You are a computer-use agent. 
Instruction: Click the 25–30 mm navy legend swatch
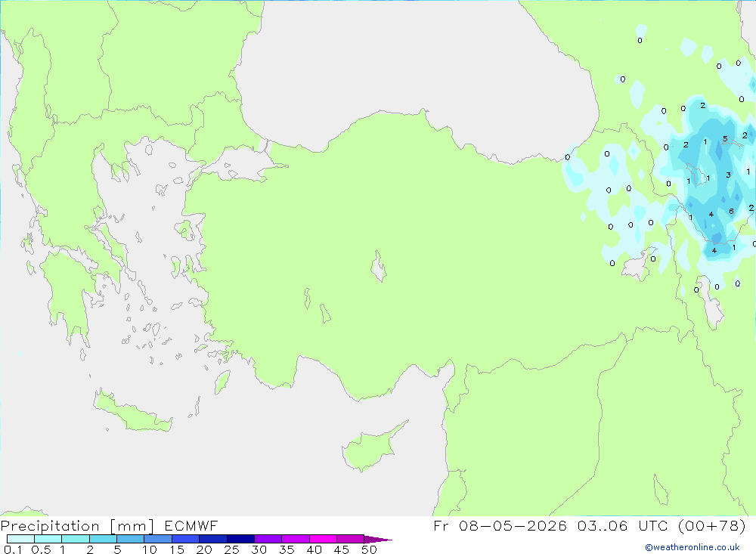coord(240,539)
